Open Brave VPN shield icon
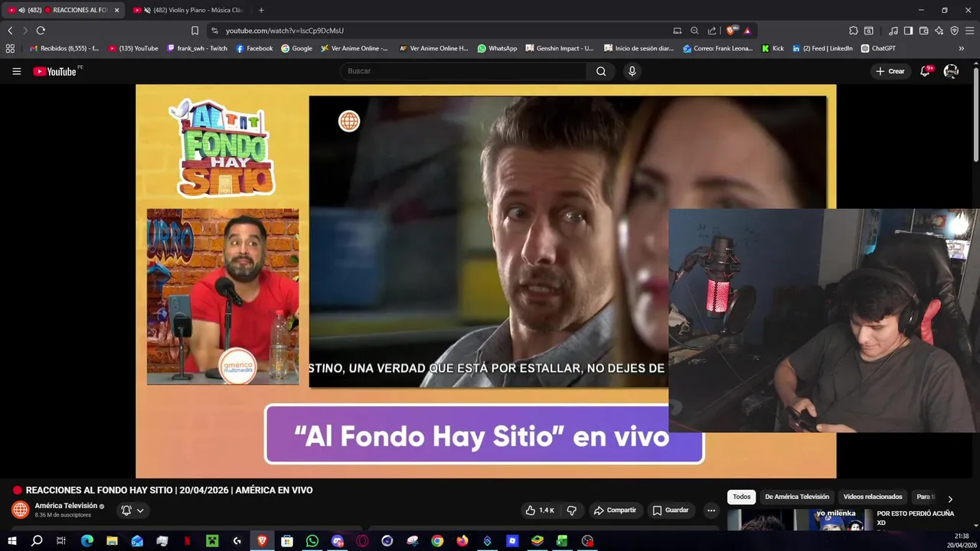This screenshot has width=980, height=551. [x=954, y=31]
